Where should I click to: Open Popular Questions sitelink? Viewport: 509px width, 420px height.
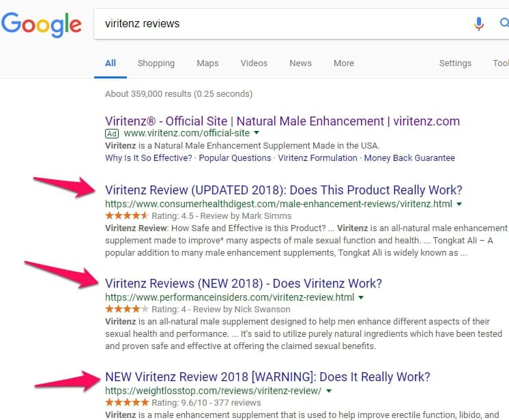(235, 158)
